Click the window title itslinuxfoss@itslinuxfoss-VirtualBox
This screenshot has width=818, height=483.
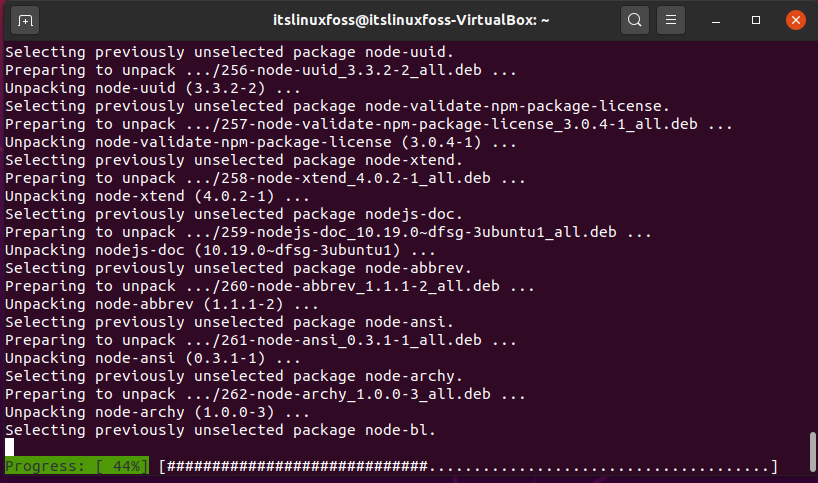tap(411, 20)
